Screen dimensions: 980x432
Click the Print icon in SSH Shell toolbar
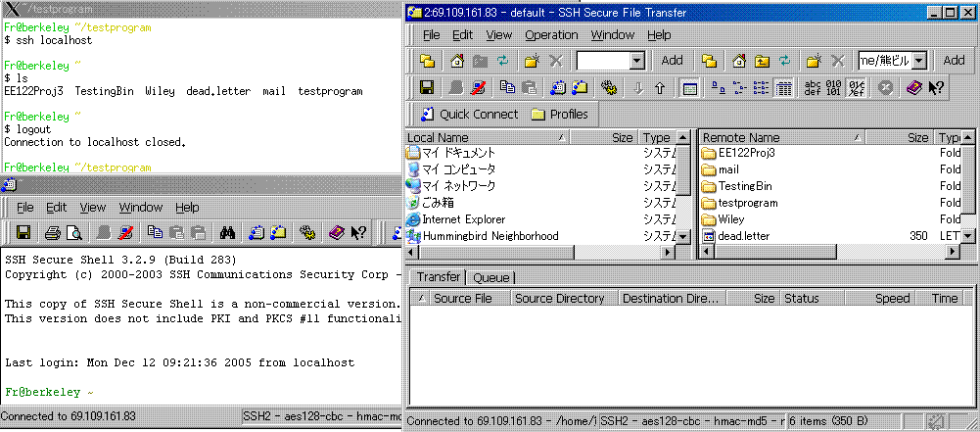[x=53, y=233]
